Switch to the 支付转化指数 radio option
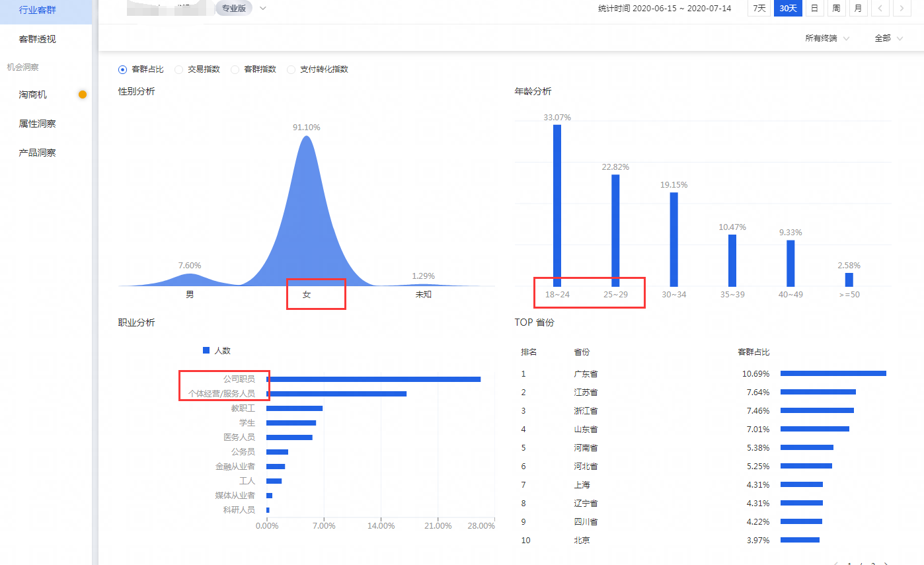The height and width of the screenshot is (565, 924). 291,69
